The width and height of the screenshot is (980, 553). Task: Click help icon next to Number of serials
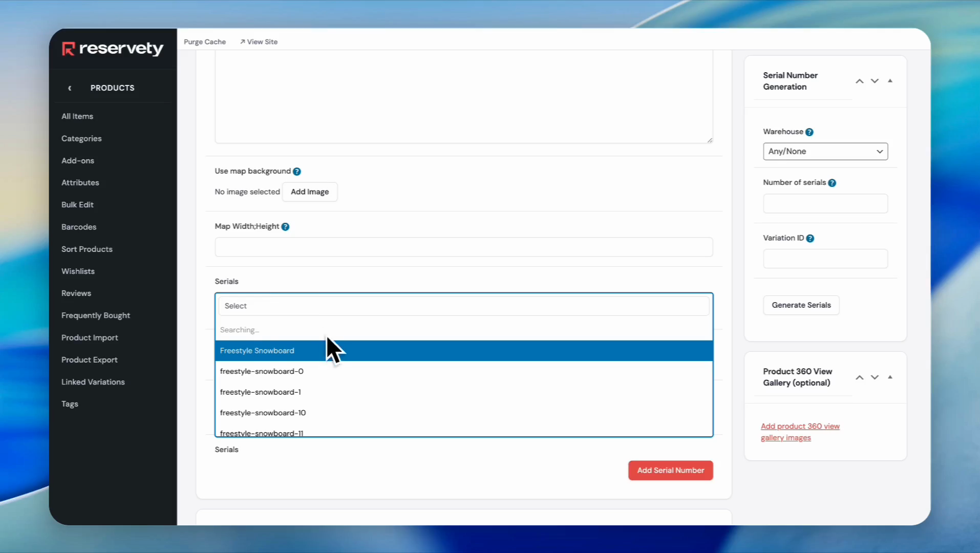(x=832, y=183)
